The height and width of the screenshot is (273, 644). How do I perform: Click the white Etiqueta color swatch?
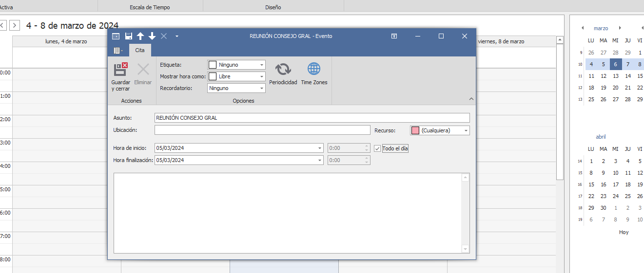click(x=213, y=65)
